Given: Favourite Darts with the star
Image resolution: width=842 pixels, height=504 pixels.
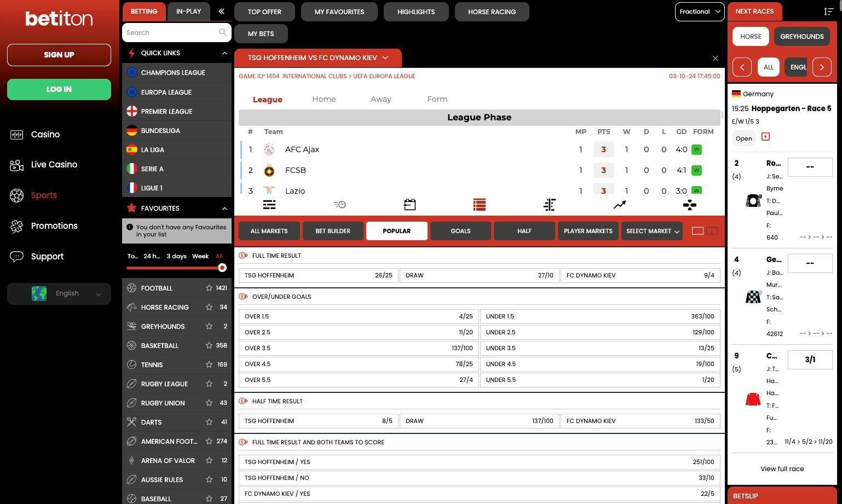Looking at the screenshot, I should 209,422.
